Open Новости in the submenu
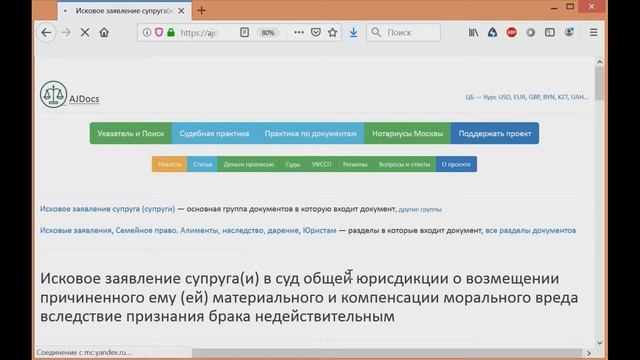The image size is (640, 360). (169, 164)
